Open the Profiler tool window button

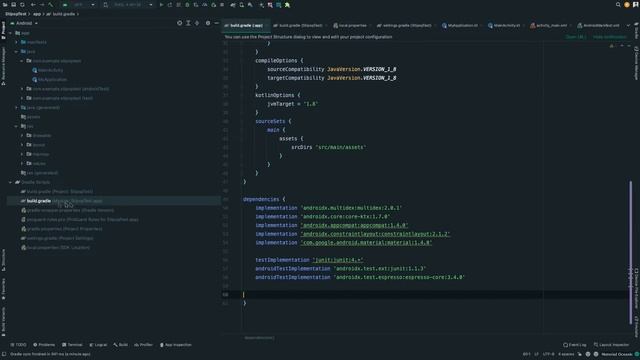point(143,345)
